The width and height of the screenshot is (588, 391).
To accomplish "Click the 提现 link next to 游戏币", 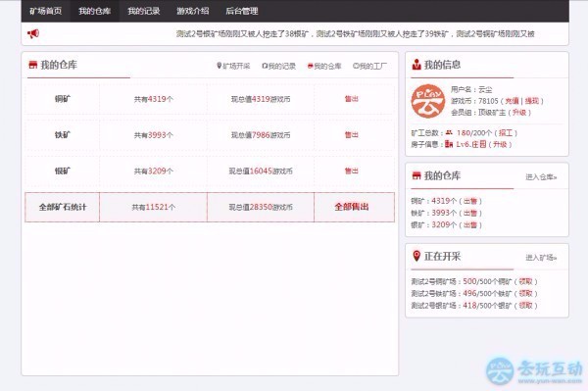I will point(532,101).
